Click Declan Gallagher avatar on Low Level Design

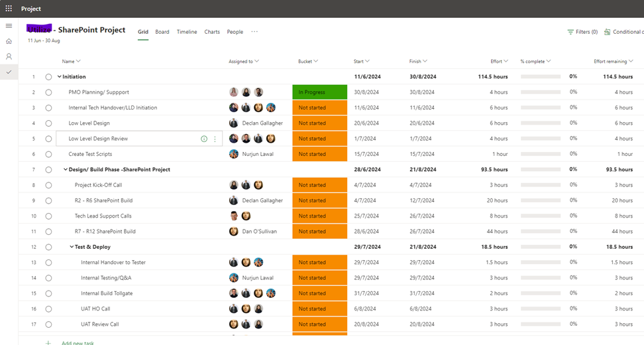233,123
